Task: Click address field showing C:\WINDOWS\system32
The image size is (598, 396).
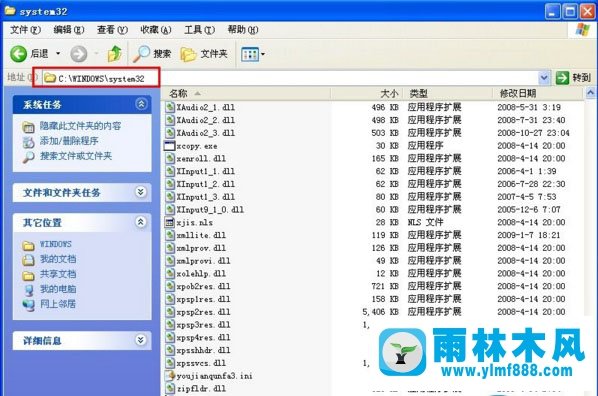Action: tap(290, 79)
